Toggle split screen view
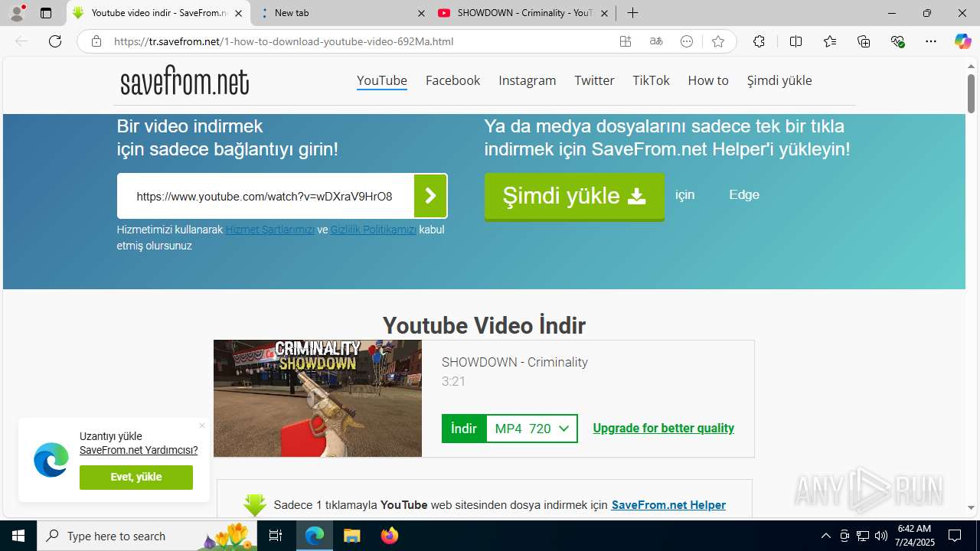The height and width of the screenshot is (551, 980). [x=795, y=41]
